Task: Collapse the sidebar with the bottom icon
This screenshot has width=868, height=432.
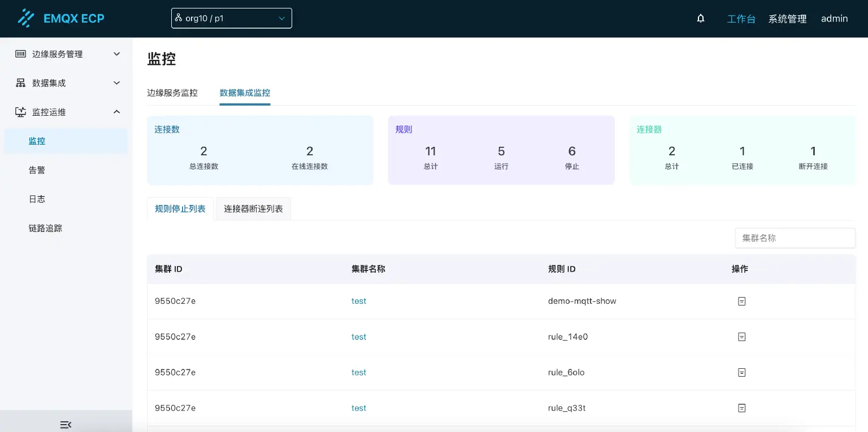Action: point(66,425)
